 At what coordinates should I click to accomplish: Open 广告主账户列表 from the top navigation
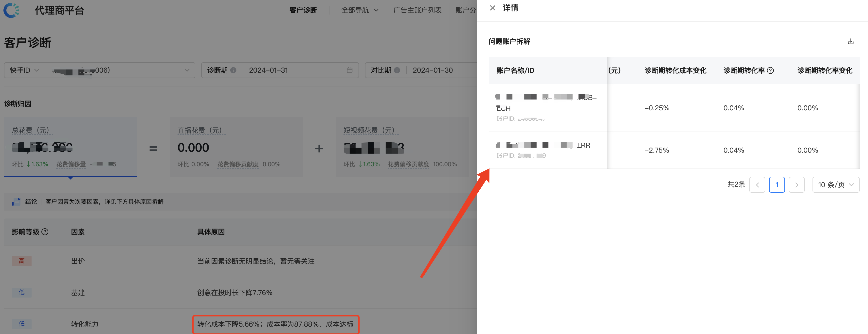[417, 10]
